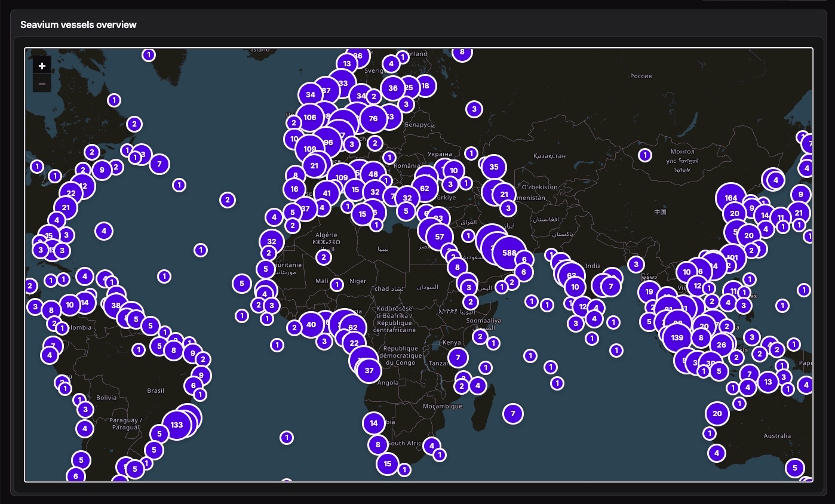
Task: Open the 20 cluster northwest of Australia
Action: [717, 413]
